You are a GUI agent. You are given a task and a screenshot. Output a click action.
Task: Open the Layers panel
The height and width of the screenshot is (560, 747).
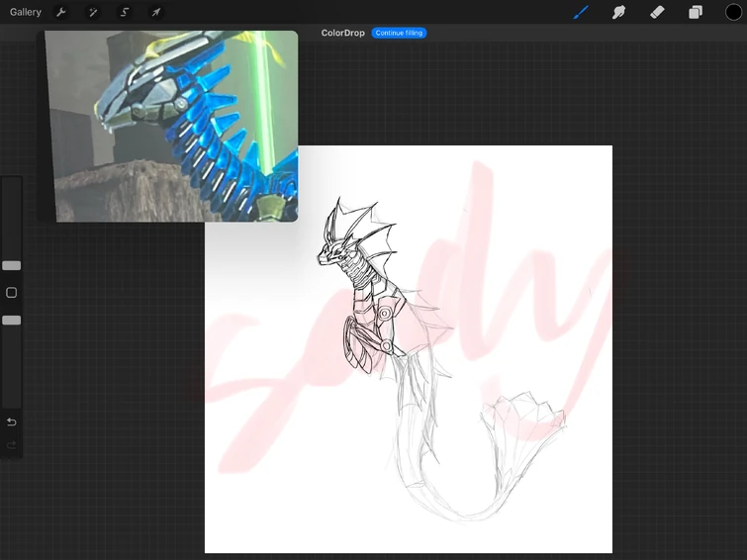[x=696, y=13]
